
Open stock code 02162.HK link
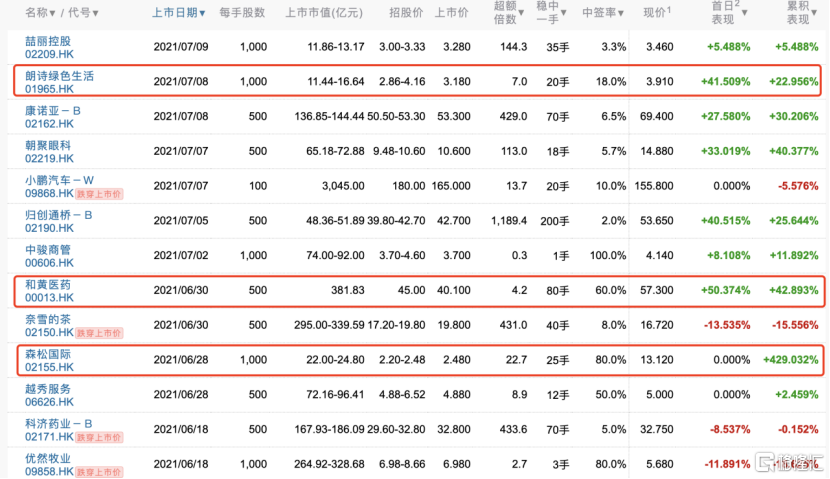[49, 124]
